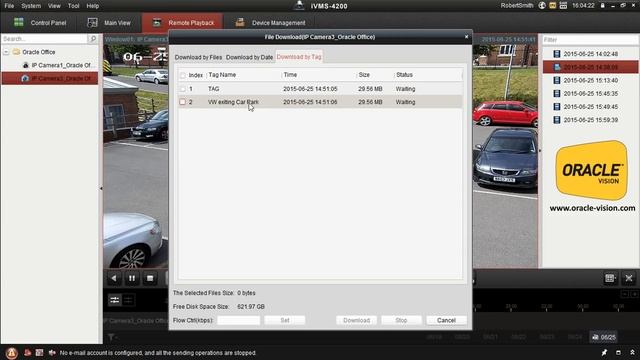Click the timeline filter funnel icon

coord(111,337)
